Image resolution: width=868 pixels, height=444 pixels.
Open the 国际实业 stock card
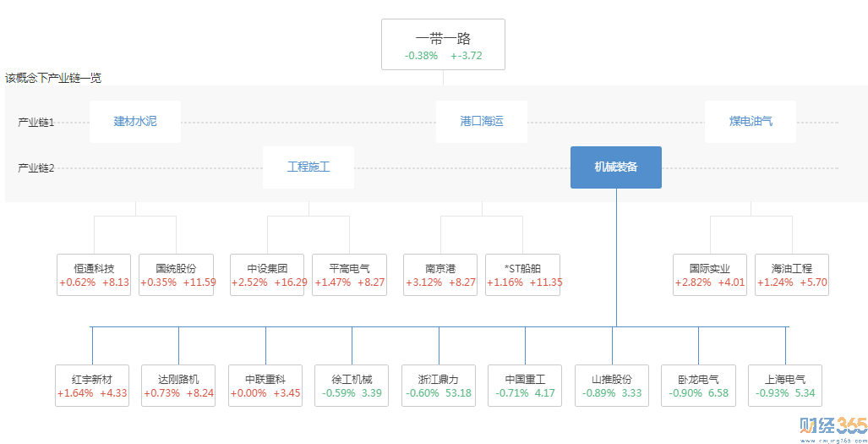pyautogui.click(x=710, y=275)
